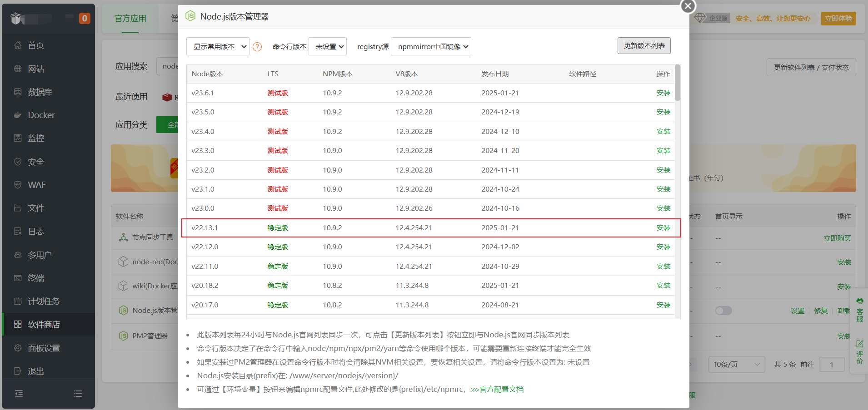Open the Docker sidebar item
868x410 pixels.
click(x=48, y=115)
